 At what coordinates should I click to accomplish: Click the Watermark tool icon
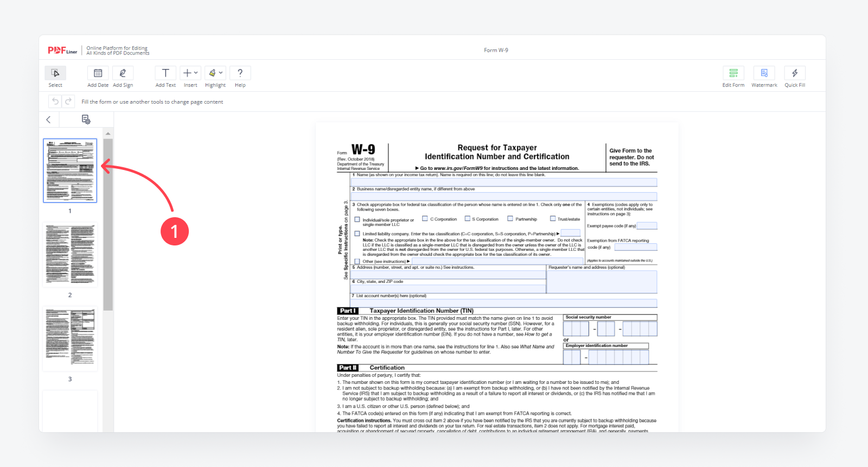(764, 73)
